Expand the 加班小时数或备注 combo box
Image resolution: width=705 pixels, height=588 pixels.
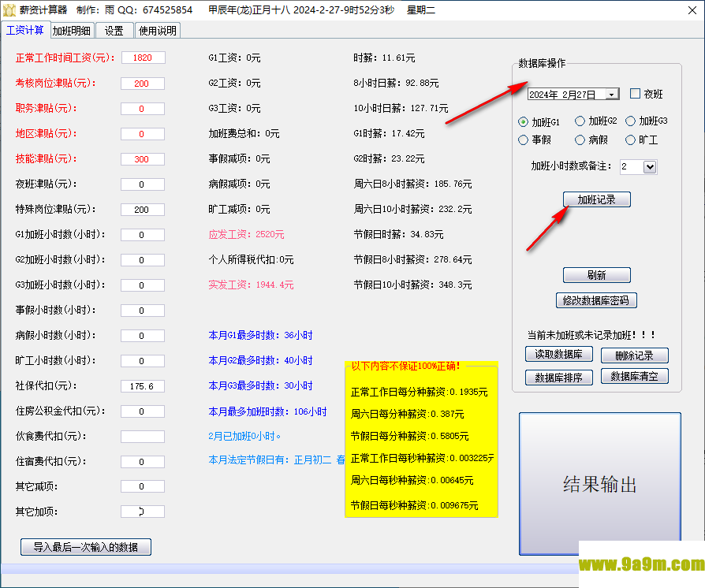click(x=649, y=167)
